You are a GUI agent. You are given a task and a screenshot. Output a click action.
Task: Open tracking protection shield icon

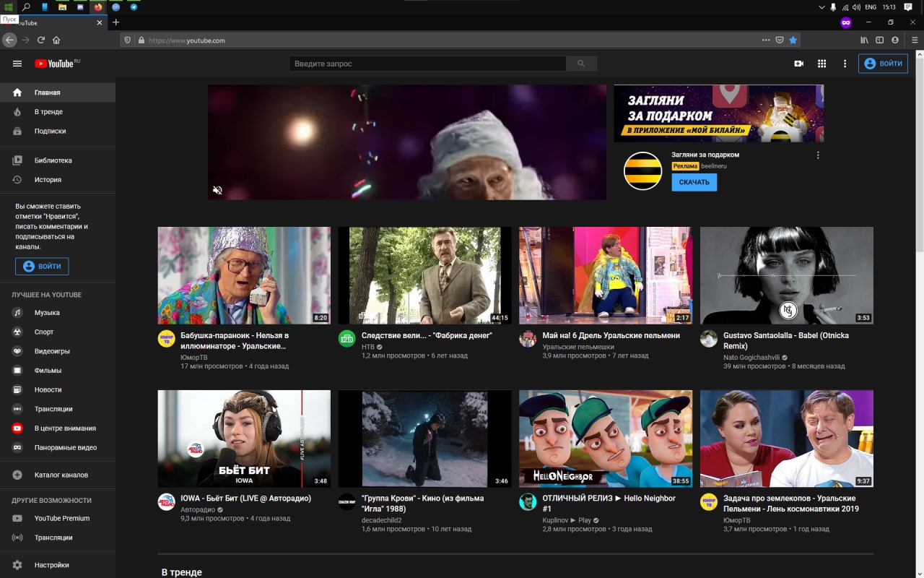point(128,40)
